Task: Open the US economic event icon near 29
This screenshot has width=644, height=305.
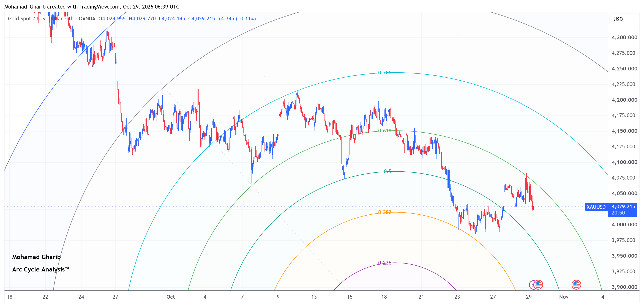Action: click(538, 285)
